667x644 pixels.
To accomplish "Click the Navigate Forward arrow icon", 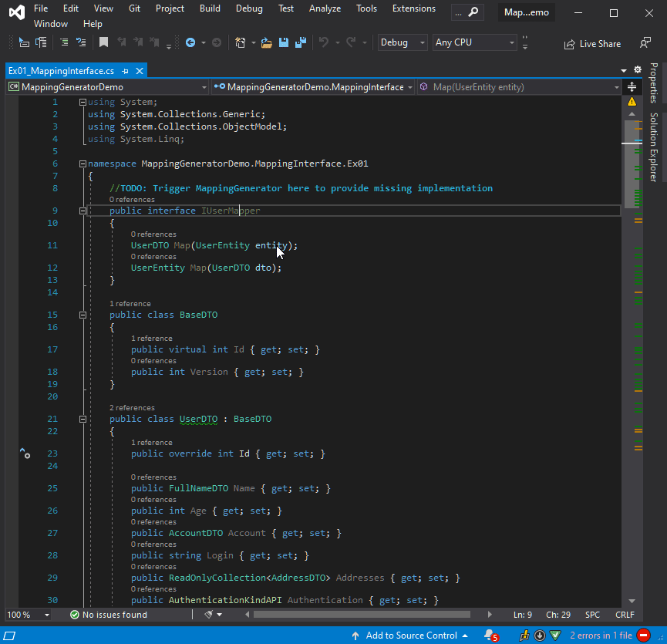I will pyautogui.click(x=217, y=42).
